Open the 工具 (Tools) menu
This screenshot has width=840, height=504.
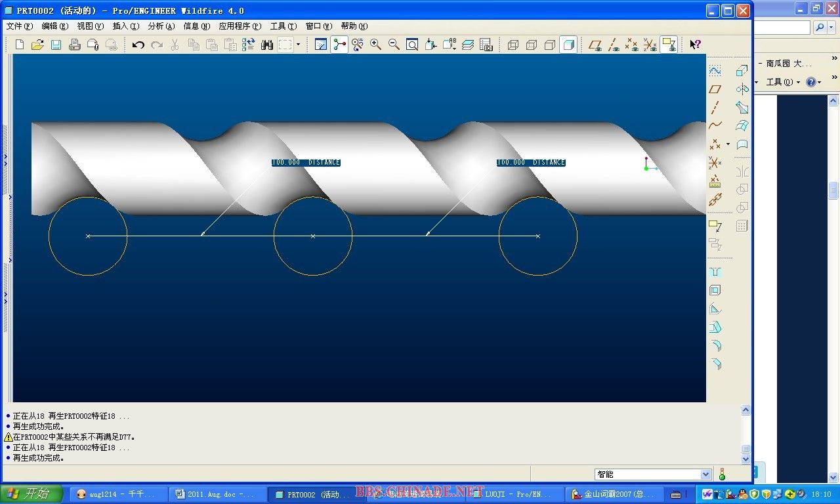click(x=282, y=26)
